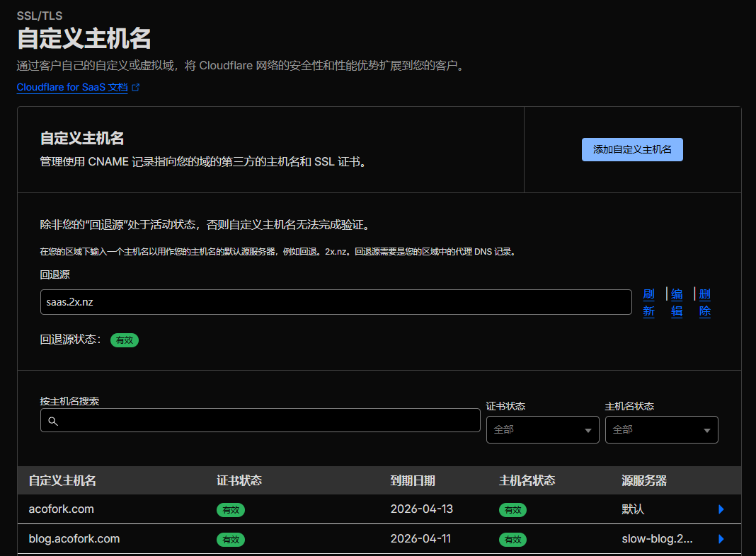Click the 默认 origin server cell

633,509
